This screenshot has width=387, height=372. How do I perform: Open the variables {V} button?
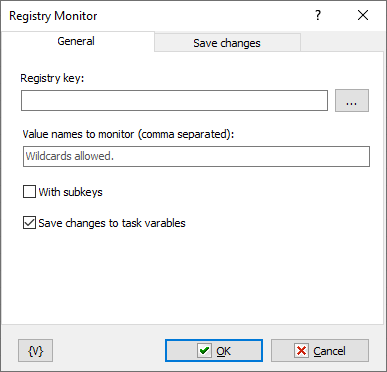click(36, 351)
